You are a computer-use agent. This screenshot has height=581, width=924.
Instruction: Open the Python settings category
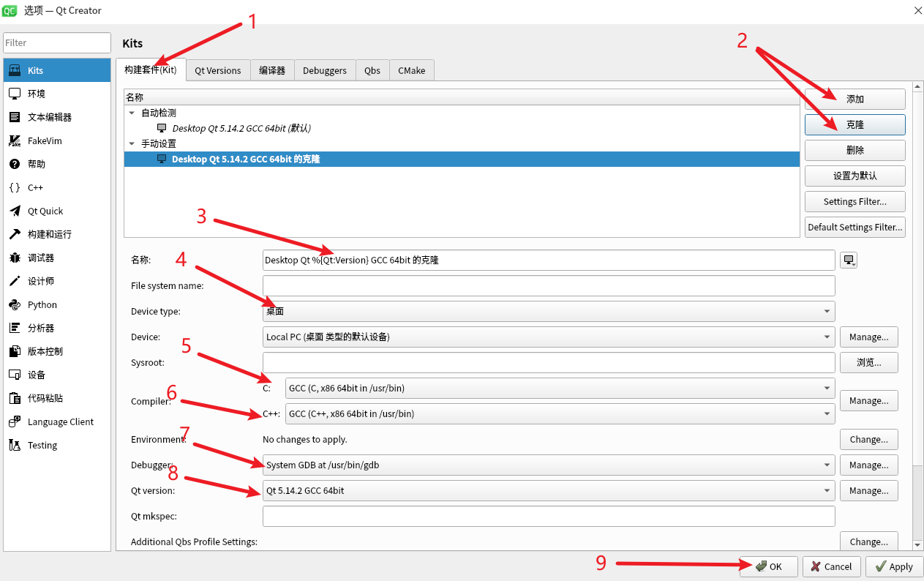tap(57, 304)
